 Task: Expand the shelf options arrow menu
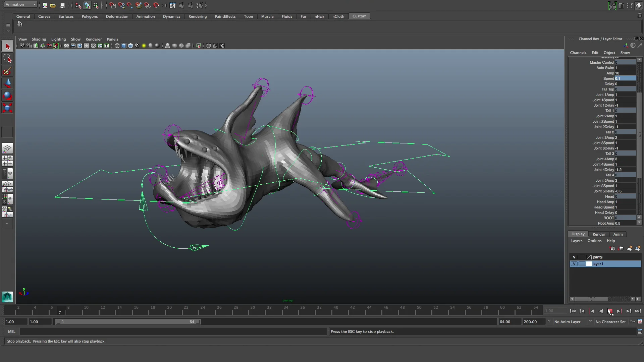click(8, 31)
